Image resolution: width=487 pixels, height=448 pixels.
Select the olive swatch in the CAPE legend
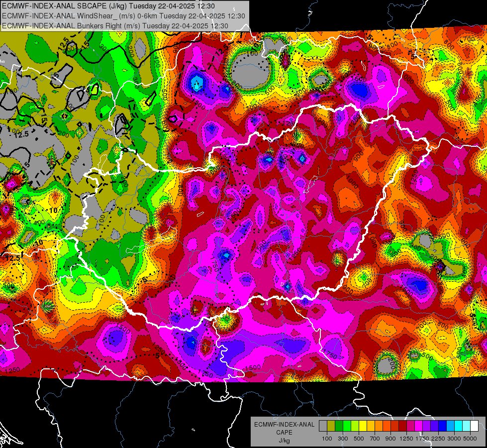331,426
